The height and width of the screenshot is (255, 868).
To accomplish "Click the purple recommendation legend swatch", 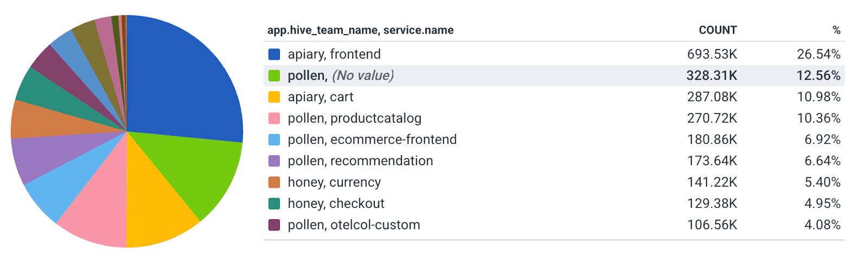I will click(x=274, y=161).
